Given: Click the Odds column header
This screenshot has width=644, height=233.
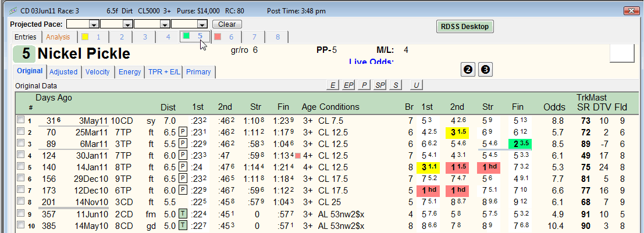Looking at the screenshot, I should pyautogui.click(x=554, y=107).
